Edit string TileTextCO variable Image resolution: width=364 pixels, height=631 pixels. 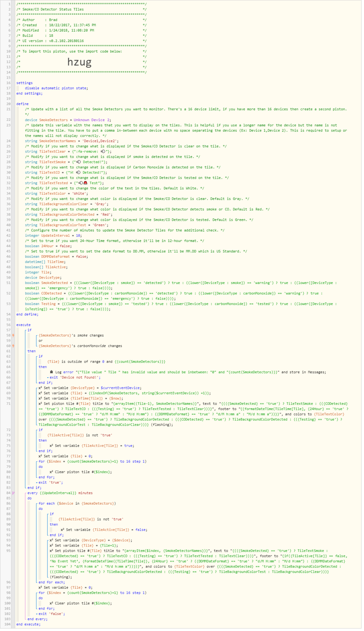coord(66,173)
